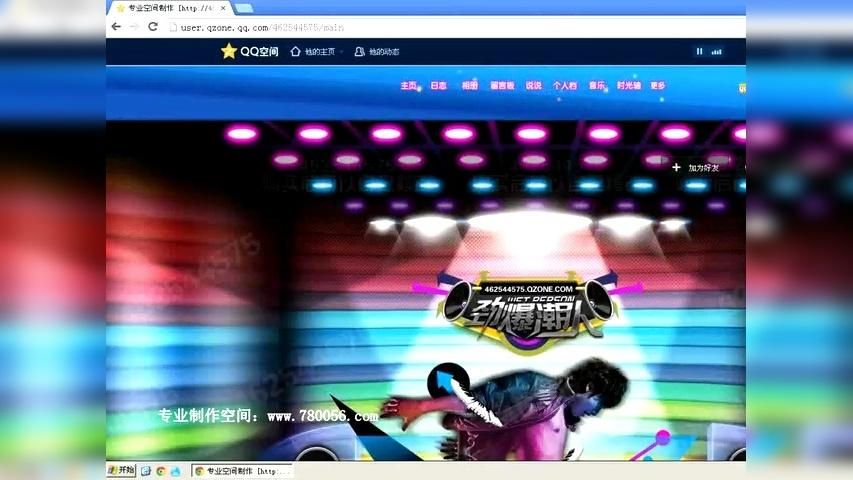Open a new browser tab
The image size is (853, 480).
pos(244,8)
